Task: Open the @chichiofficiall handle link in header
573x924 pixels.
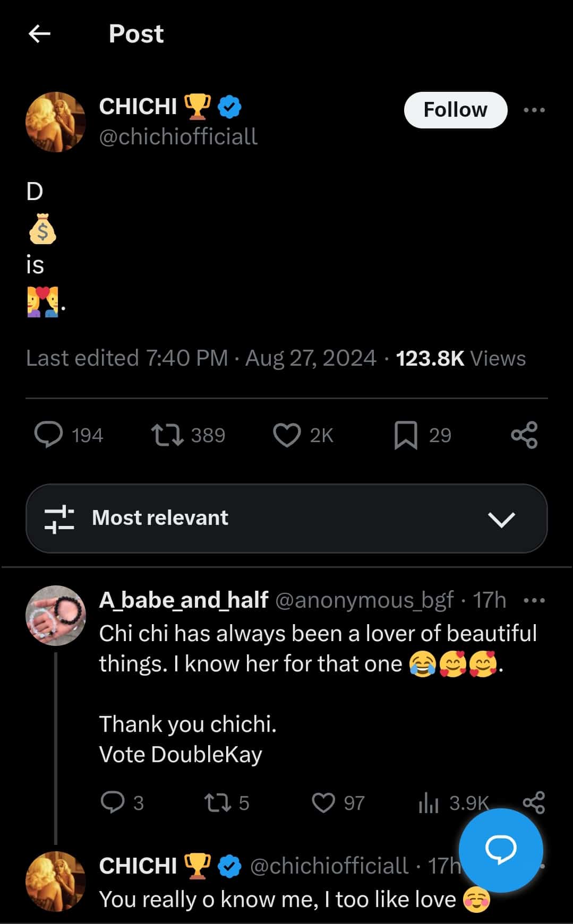Action: (x=178, y=137)
